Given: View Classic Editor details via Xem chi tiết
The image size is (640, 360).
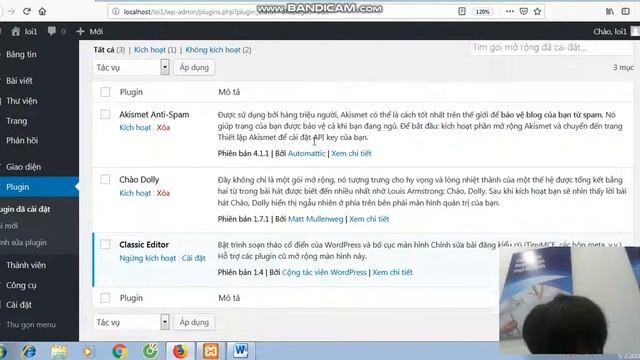Looking at the screenshot, I should [392, 272].
